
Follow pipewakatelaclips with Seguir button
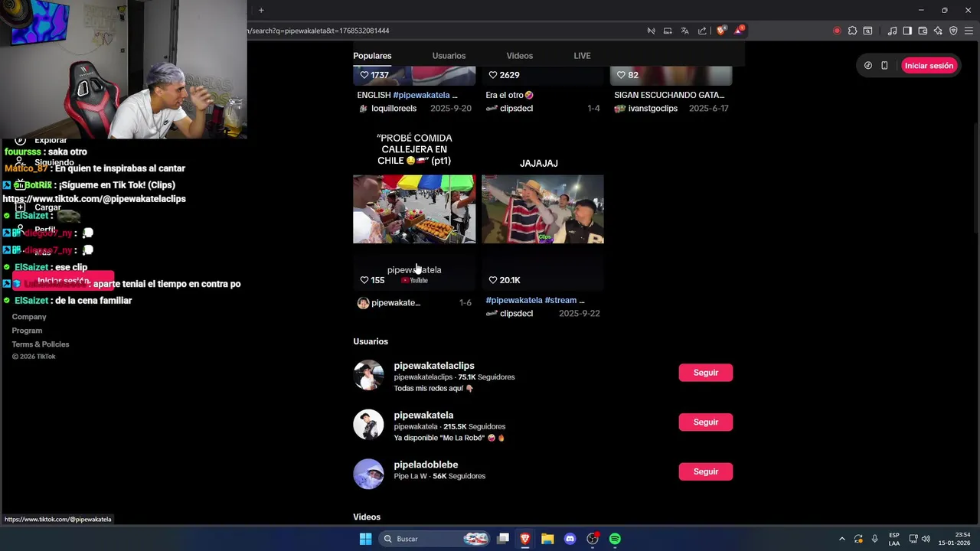705,373
